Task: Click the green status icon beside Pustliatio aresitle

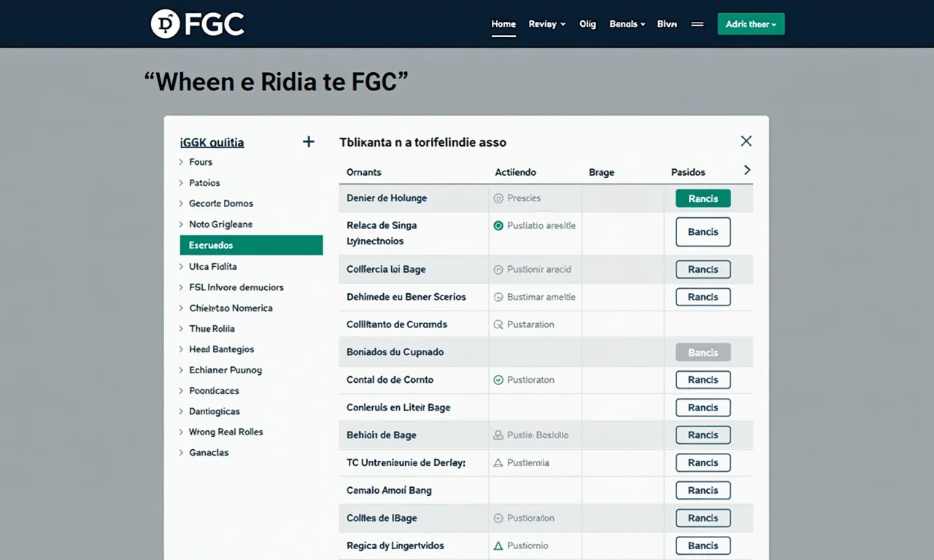Action: coord(498,226)
